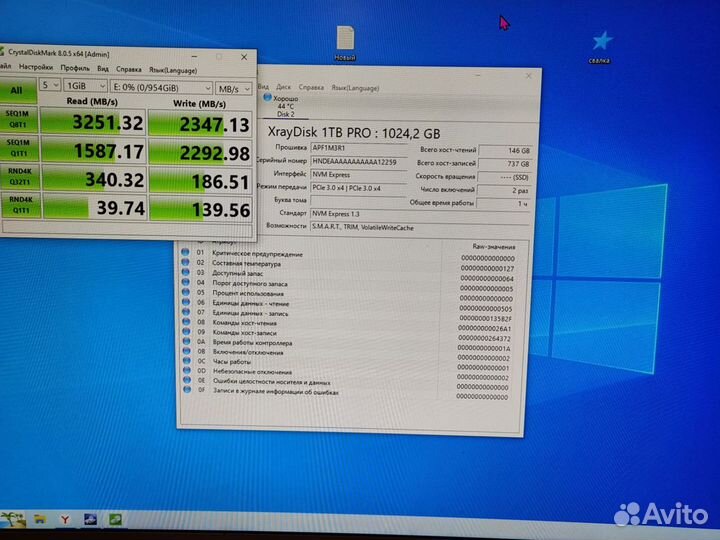Open Профиль menu in CrystalDiskMark

pos(75,68)
